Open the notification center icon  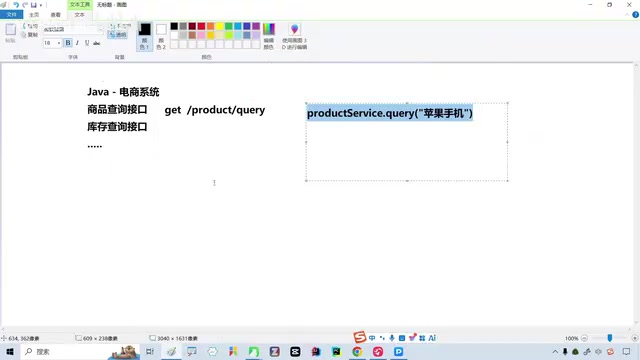(627, 351)
